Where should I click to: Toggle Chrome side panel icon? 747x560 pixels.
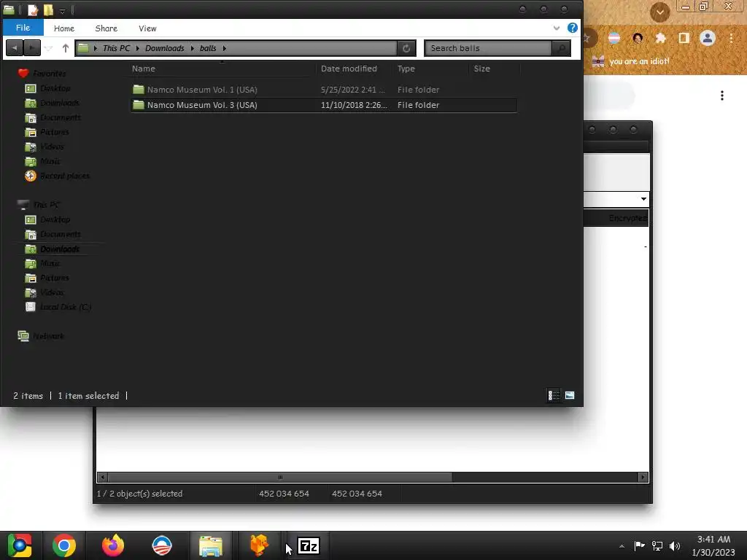coord(684,38)
